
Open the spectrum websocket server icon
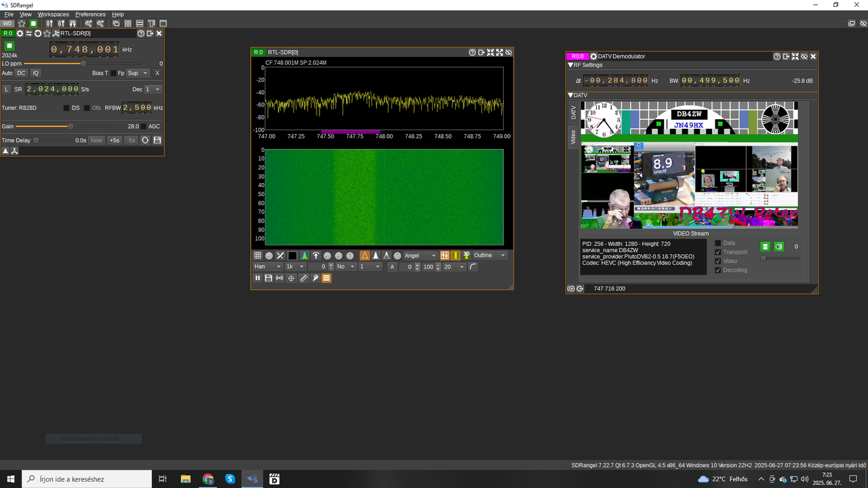[x=280, y=278]
